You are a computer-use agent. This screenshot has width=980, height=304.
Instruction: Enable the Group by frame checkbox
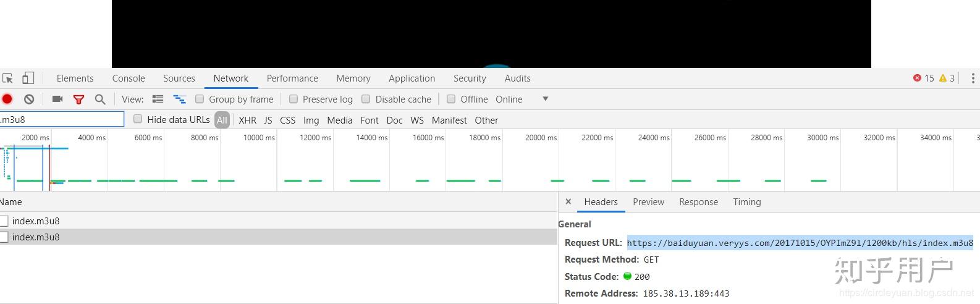pos(200,99)
